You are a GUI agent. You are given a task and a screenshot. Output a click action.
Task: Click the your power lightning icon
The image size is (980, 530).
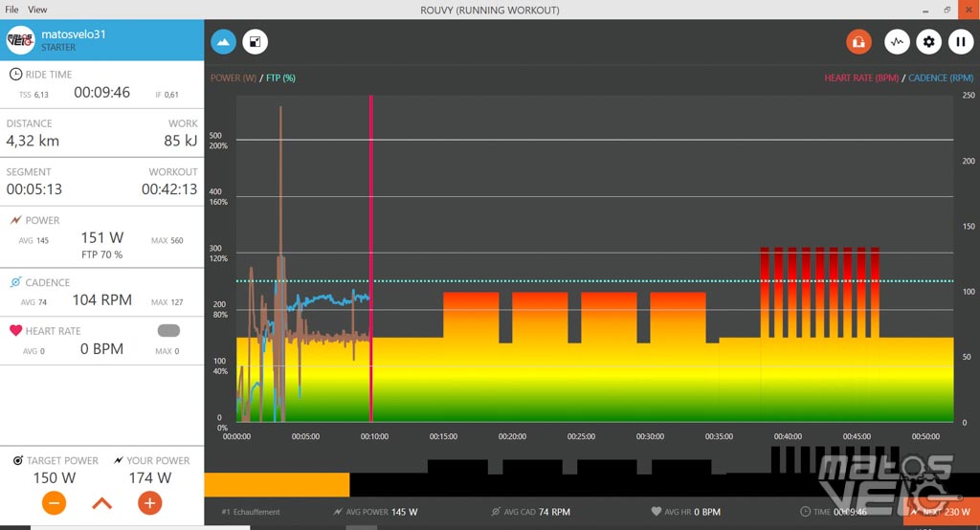tap(118, 460)
